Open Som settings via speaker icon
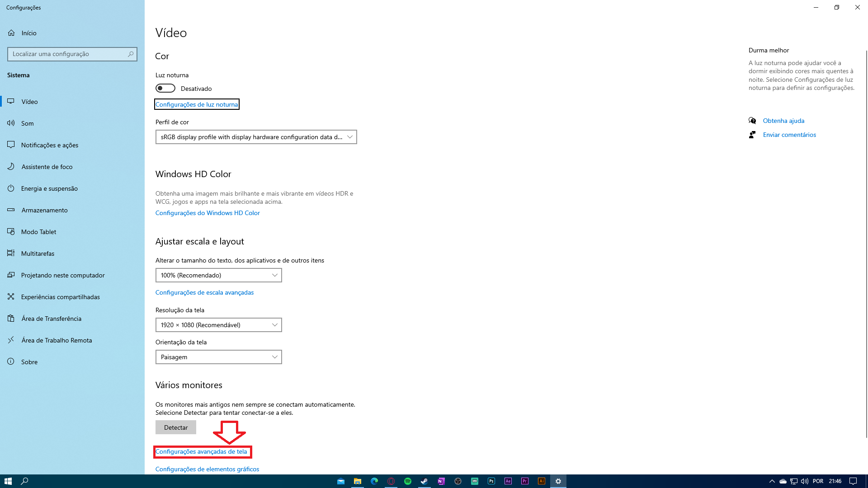Screen dimensions: 868x488 pyautogui.click(x=11, y=123)
